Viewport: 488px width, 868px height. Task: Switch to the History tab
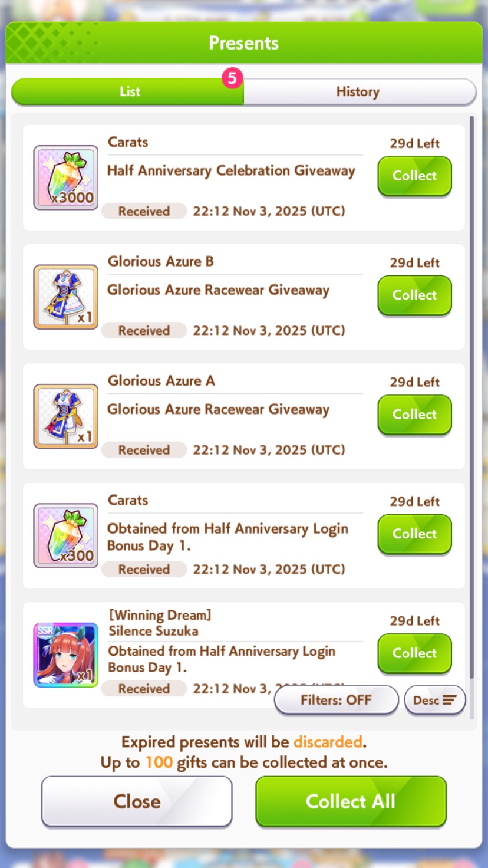pyautogui.click(x=358, y=92)
